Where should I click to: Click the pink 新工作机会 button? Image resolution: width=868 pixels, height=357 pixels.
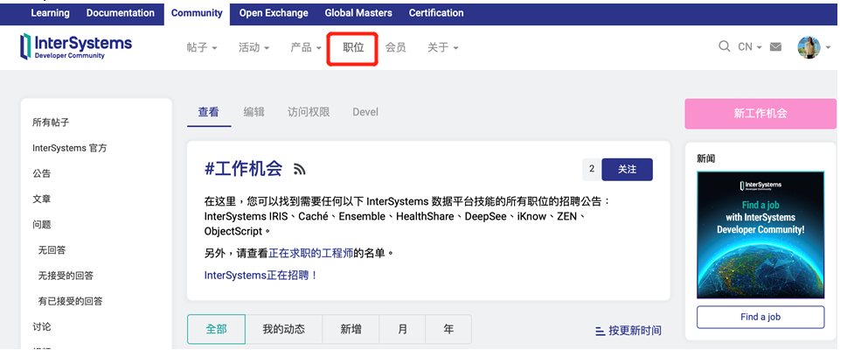(x=760, y=114)
